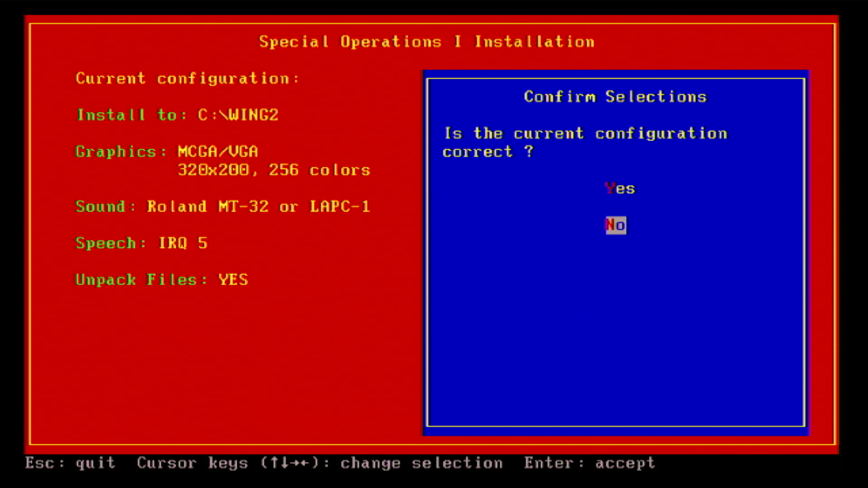Click the Cursor keys change selection hint
Screen dimensions: 868x488
point(320,463)
